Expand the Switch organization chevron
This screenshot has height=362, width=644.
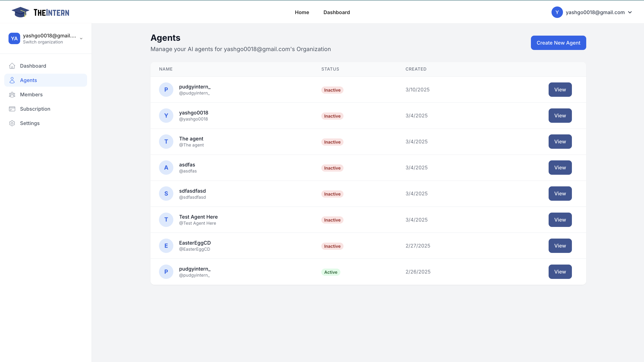(81, 39)
